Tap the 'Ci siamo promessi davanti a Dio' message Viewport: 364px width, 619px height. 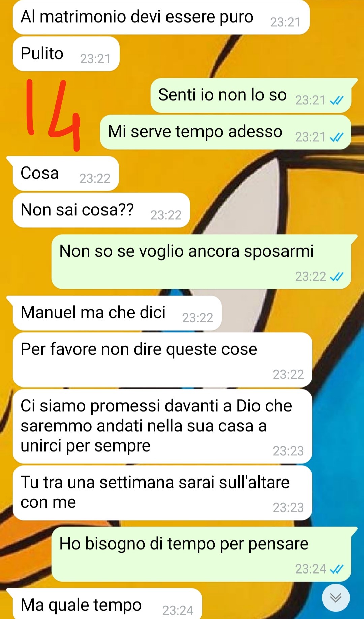162,426
